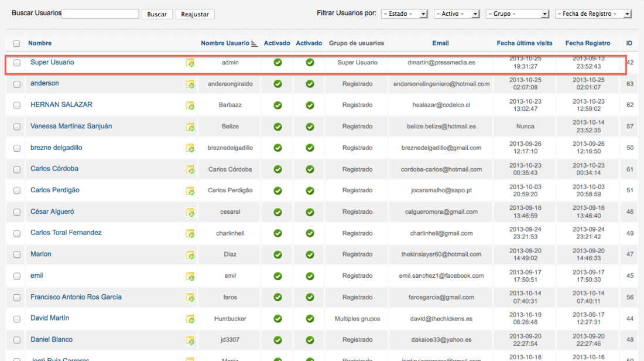The image size is (644, 361).
Task: Sort by Nombre Usuario column header
Action: [x=225, y=43]
